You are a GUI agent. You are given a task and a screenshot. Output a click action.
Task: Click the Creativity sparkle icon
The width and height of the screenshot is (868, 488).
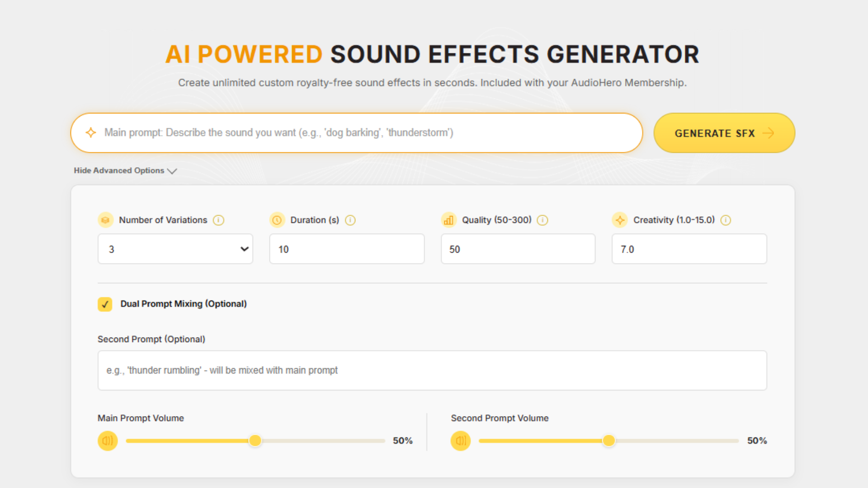620,220
